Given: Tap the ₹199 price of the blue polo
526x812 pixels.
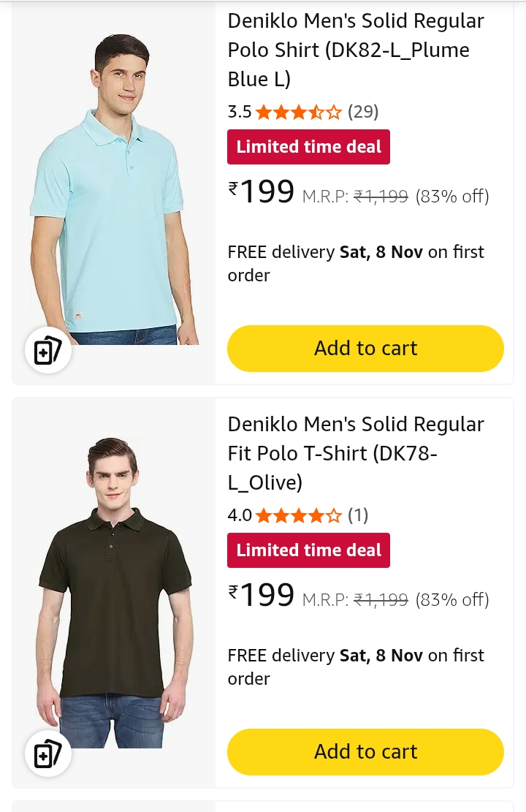Looking at the screenshot, I should click(x=261, y=191).
